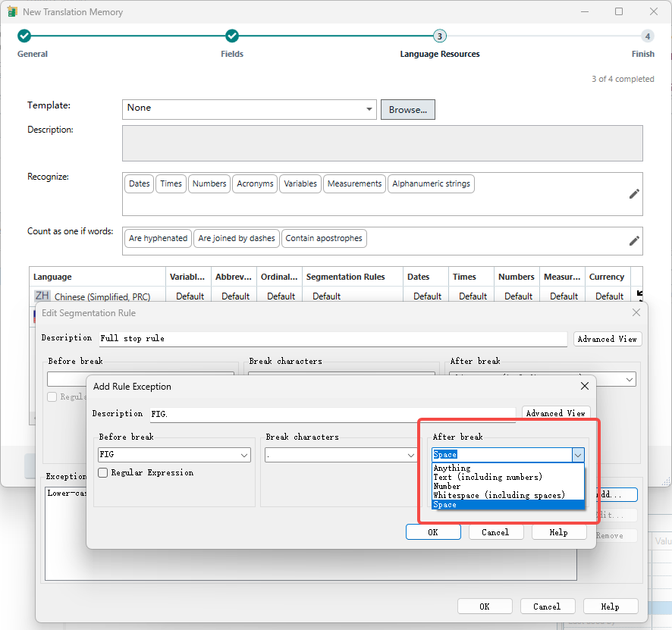Toggle the Are joined by dashes chip
This screenshot has height=630, width=672.
237,238
